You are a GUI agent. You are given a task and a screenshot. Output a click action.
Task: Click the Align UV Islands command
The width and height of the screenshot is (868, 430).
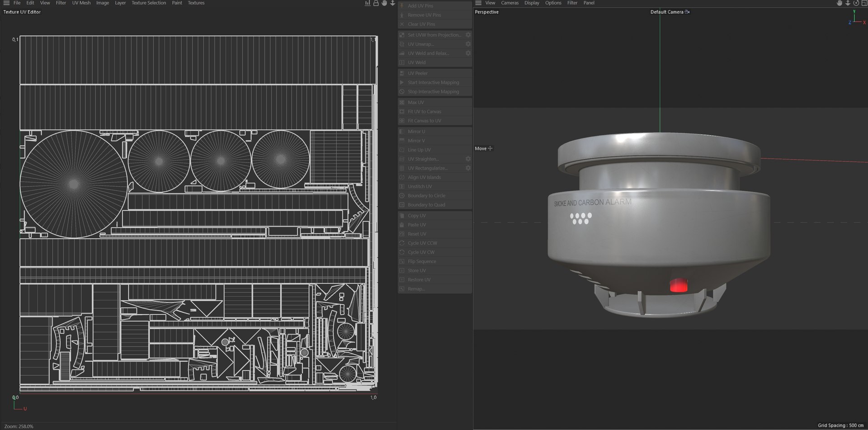point(435,177)
